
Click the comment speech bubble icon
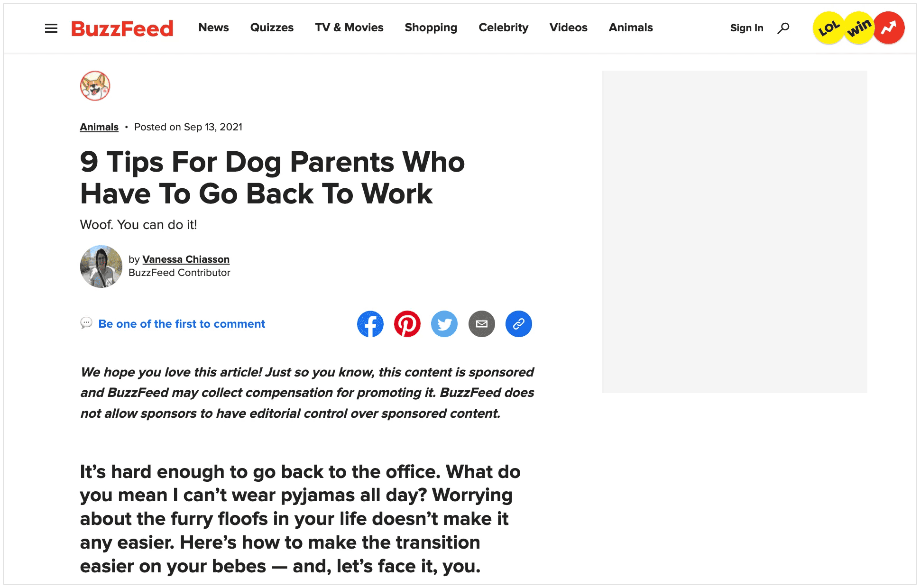point(86,323)
